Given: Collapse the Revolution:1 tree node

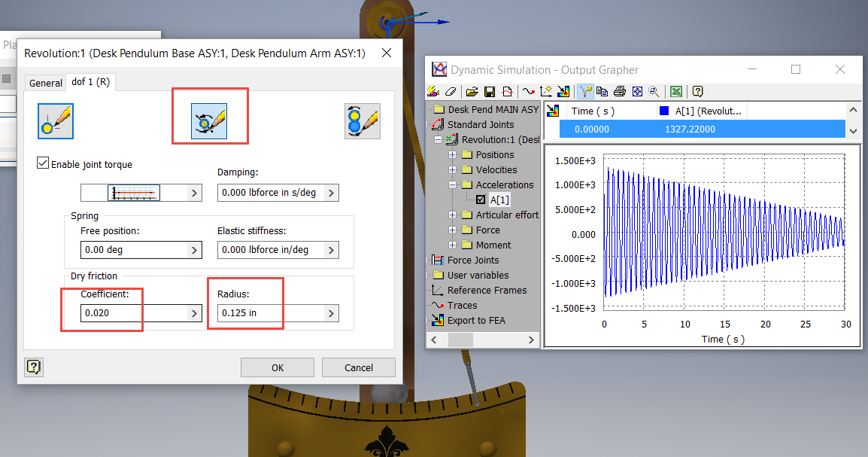Looking at the screenshot, I should click(438, 139).
